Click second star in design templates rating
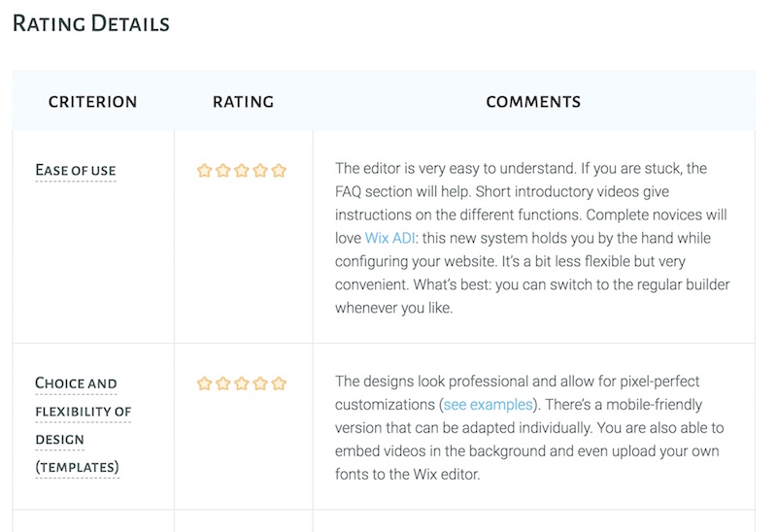 (x=223, y=383)
